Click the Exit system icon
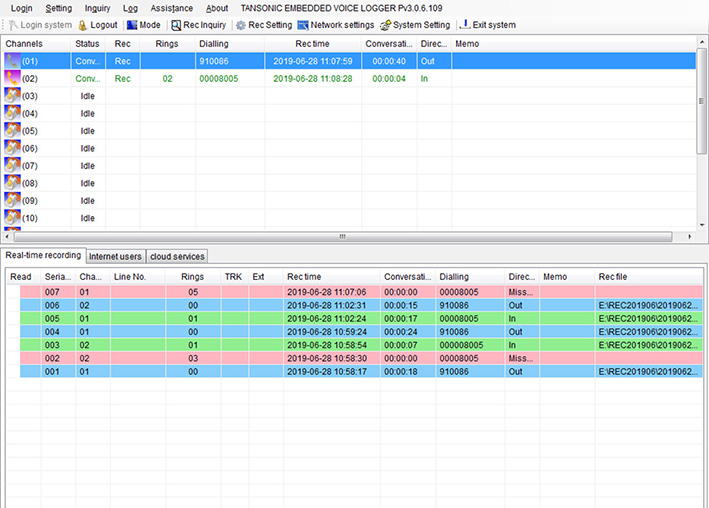709x508 pixels. [466, 25]
